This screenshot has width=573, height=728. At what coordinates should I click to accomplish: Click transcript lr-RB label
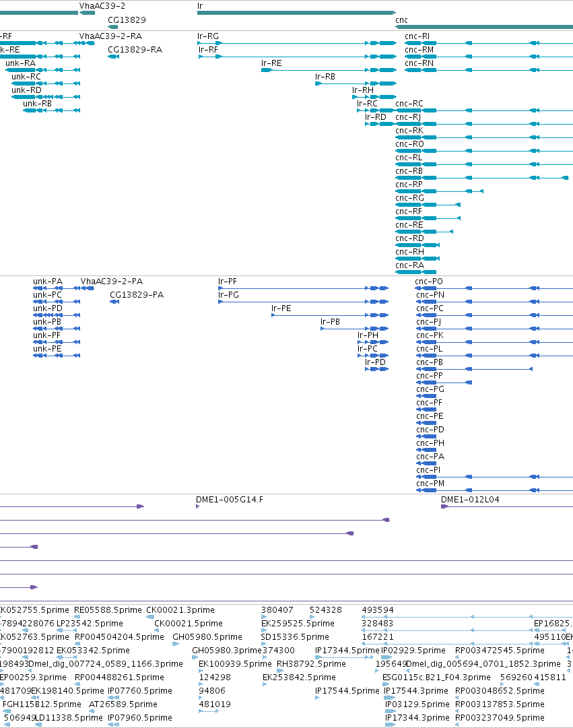(325, 77)
